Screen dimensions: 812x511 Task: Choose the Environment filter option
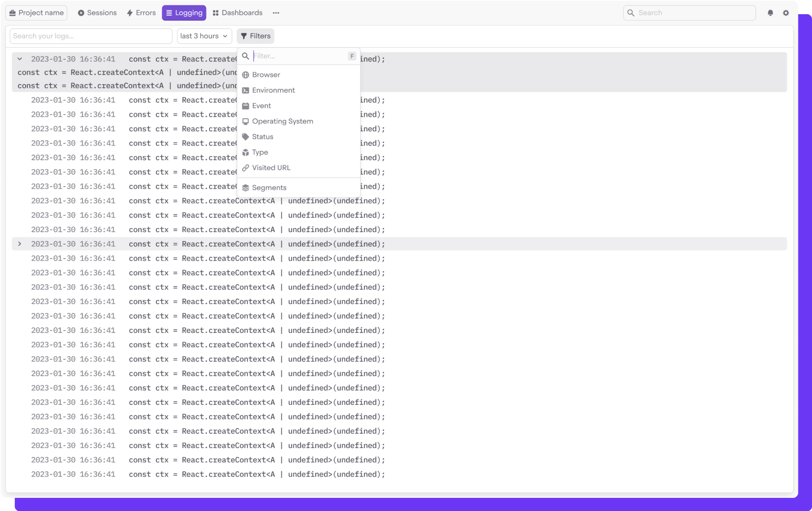pyautogui.click(x=298, y=90)
